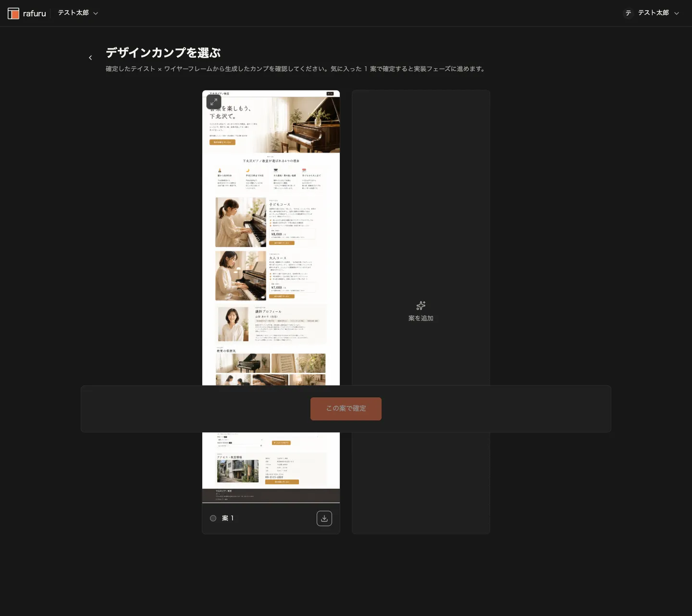Click the 案 1 design comp thumbnail
Image resolution: width=692 pixels, height=616 pixels.
pyautogui.click(x=271, y=296)
